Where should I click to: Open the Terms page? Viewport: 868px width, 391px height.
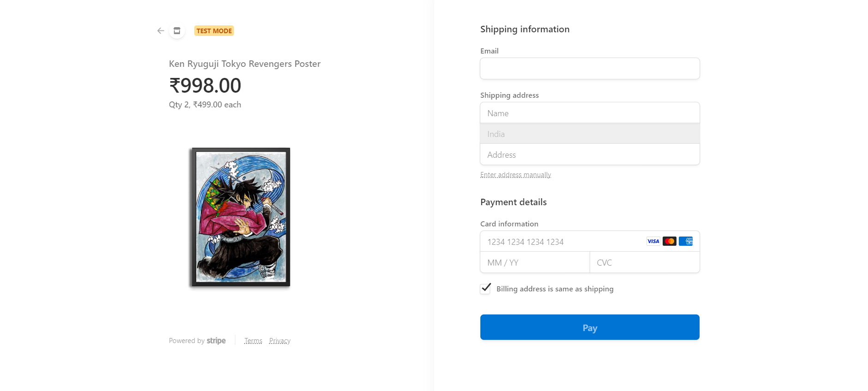253,340
